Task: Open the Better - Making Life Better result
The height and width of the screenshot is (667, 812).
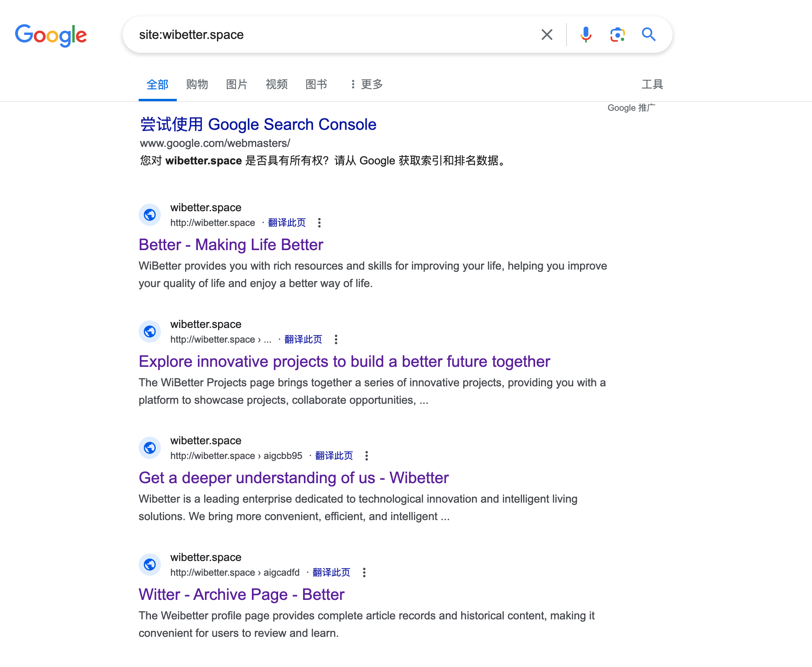Action: coord(231,245)
